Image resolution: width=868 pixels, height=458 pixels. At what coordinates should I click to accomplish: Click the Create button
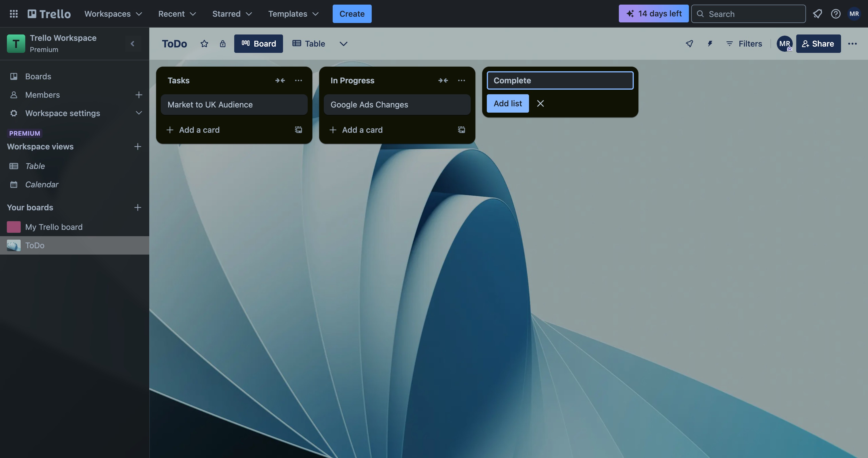(352, 14)
